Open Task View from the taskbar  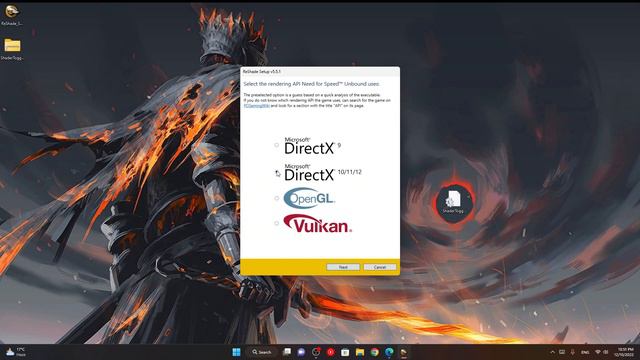(x=287, y=352)
